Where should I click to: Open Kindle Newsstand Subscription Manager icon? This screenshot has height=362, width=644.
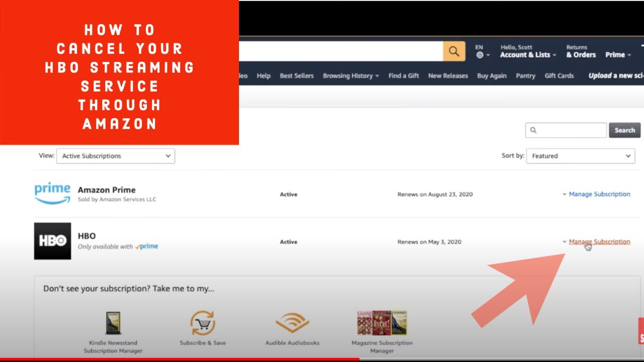point(113,323)
